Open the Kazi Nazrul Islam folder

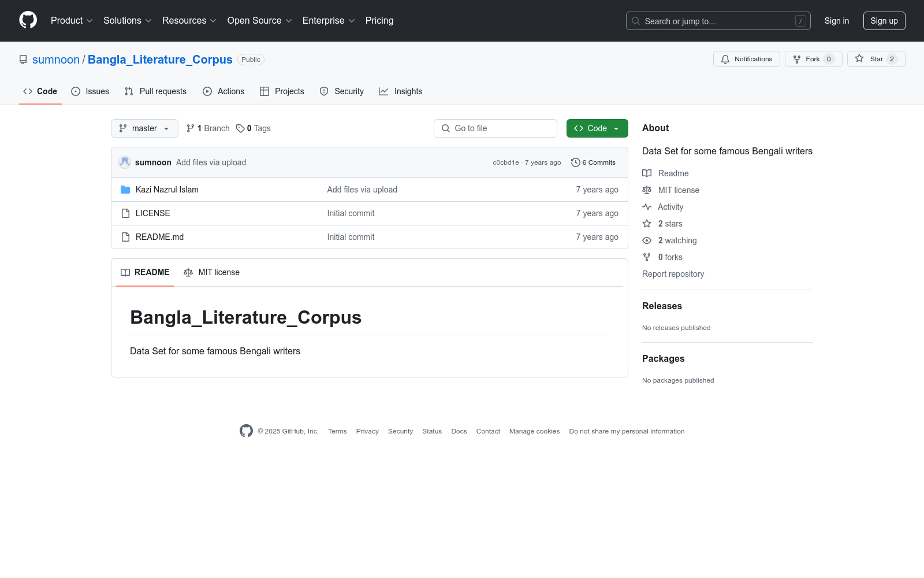[x=167, y=190]
